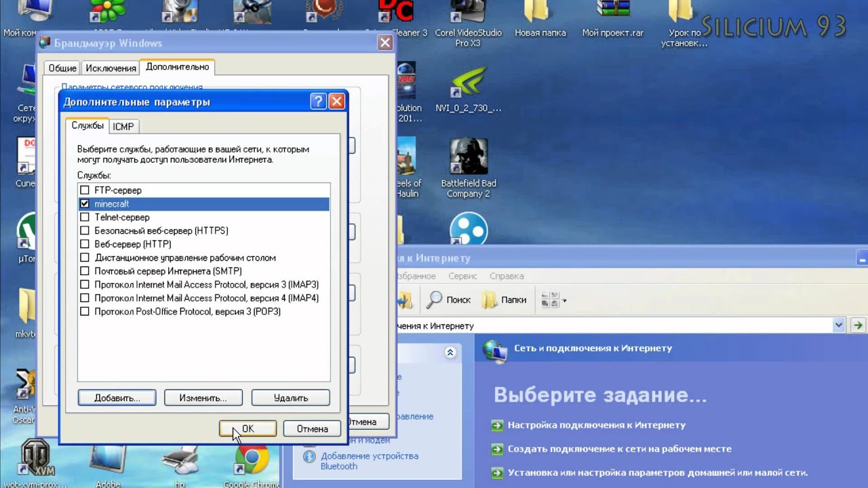The image size is (868, 488).
Task: Open the firewall Исключения tab
Action: (111, 68)
